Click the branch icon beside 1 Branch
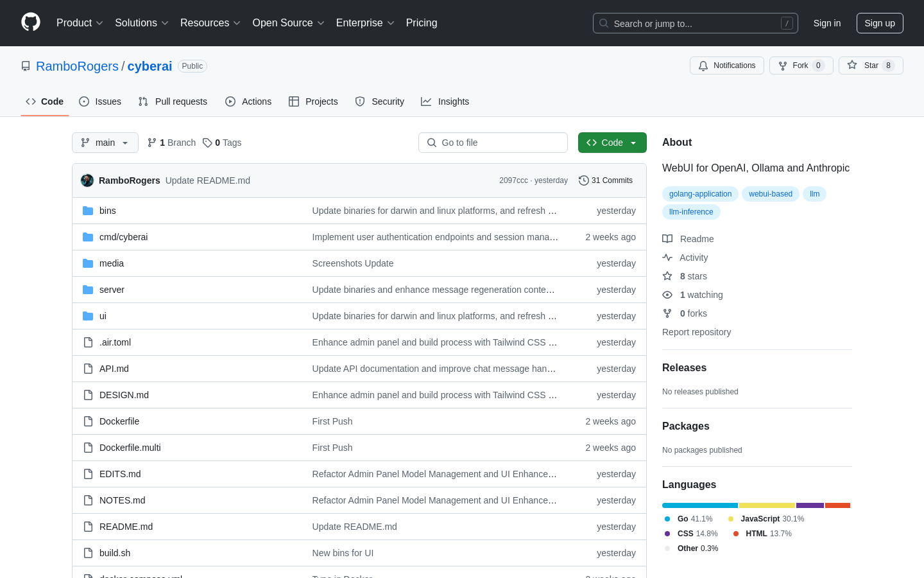924x578 pixels. 152,143
